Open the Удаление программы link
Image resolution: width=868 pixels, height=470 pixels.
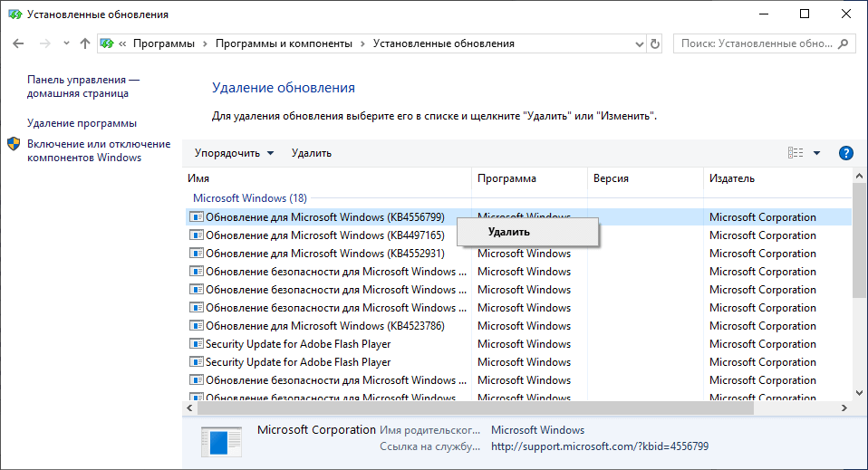[x=82, y=123]
